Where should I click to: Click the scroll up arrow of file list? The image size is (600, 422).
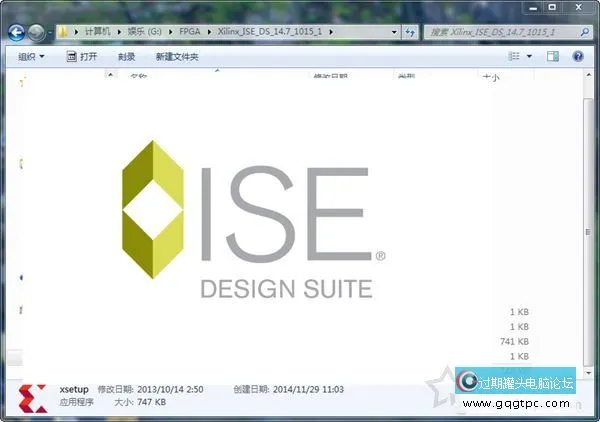pos(589,75)
